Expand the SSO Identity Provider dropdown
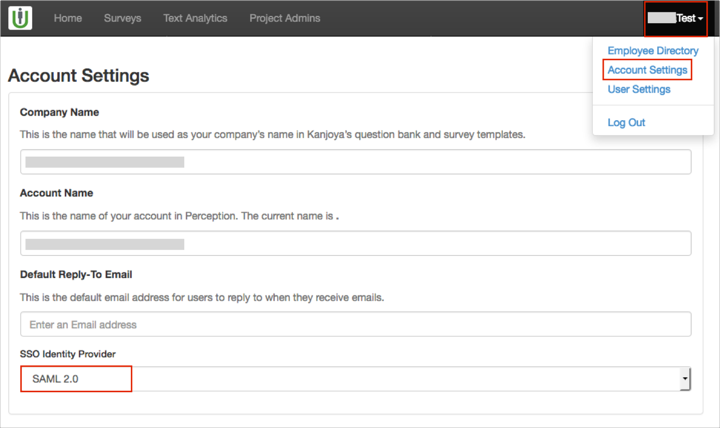This screenshot has width=720, height=428. 355,379
